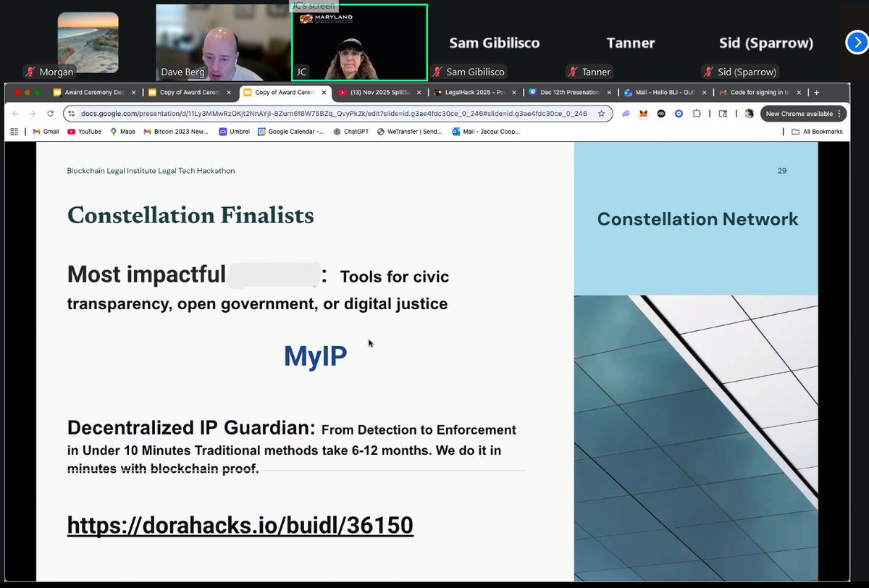Close the Mail - Hello BLI tab
This screenshot has height=588, width=869.
point(702,93)
